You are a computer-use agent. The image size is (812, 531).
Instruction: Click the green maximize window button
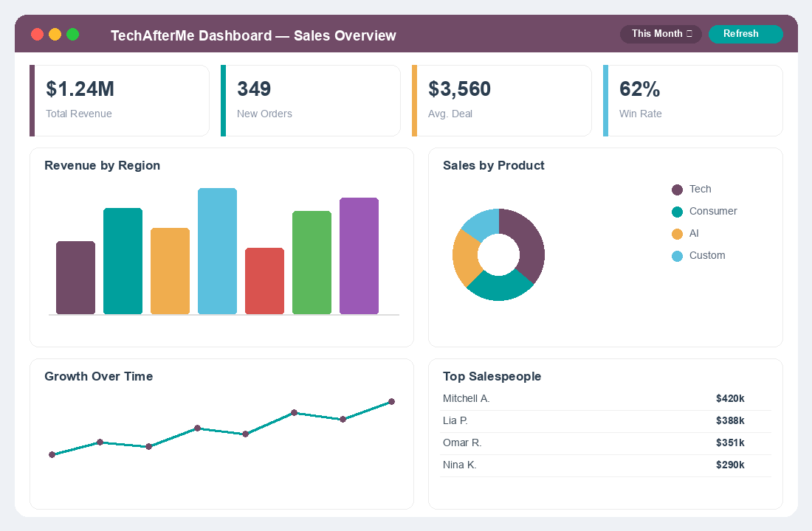point(73,35)
